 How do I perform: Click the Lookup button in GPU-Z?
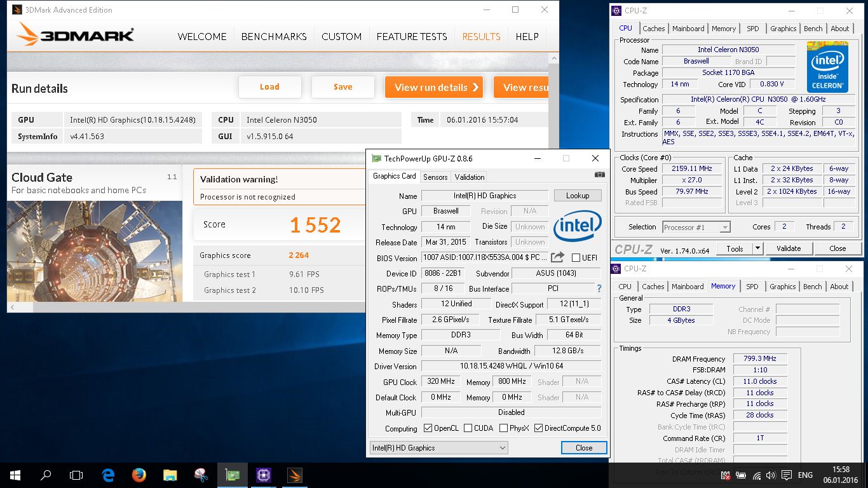click(578, 196)
